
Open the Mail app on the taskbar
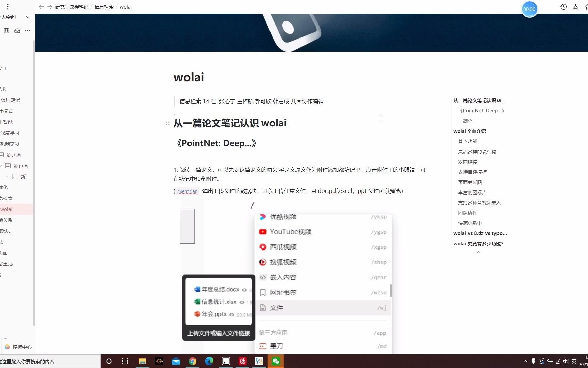click(176, 361)
